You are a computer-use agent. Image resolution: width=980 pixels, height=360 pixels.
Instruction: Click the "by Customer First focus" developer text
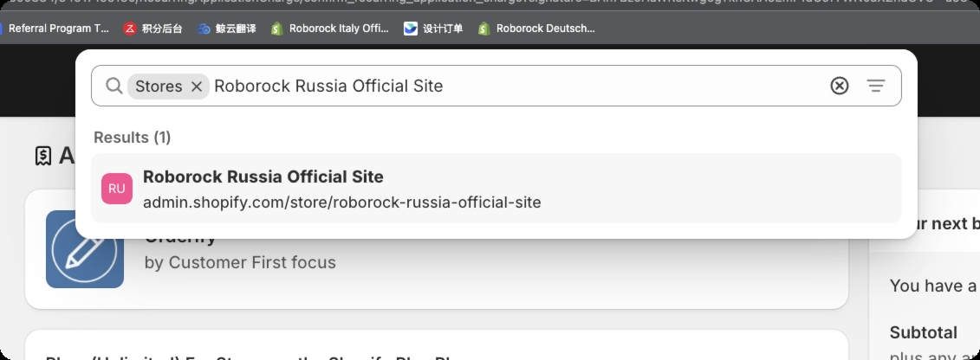point(240,263)
